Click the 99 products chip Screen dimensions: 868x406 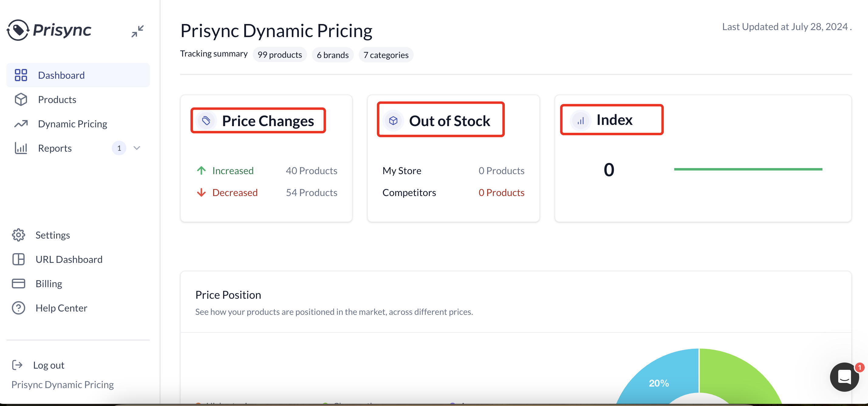tap(280, 55)
